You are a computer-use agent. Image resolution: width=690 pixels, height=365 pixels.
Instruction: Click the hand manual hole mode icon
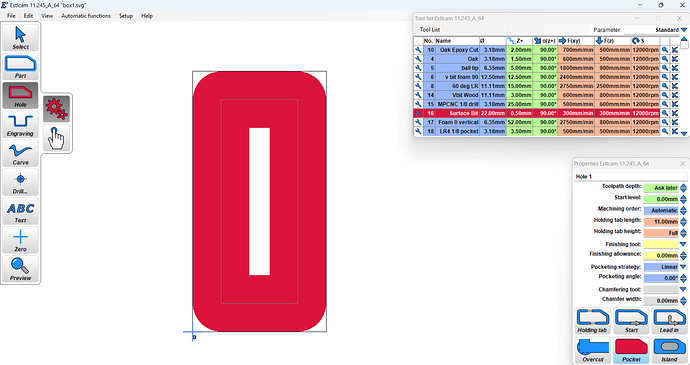click(x=56, y=138)
